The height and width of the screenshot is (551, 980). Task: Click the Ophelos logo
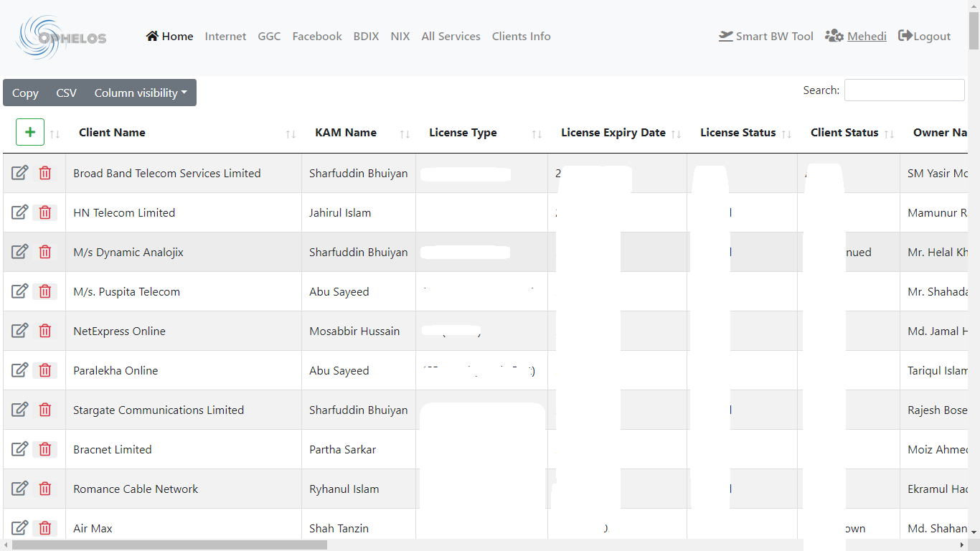(x=61, y=37)
